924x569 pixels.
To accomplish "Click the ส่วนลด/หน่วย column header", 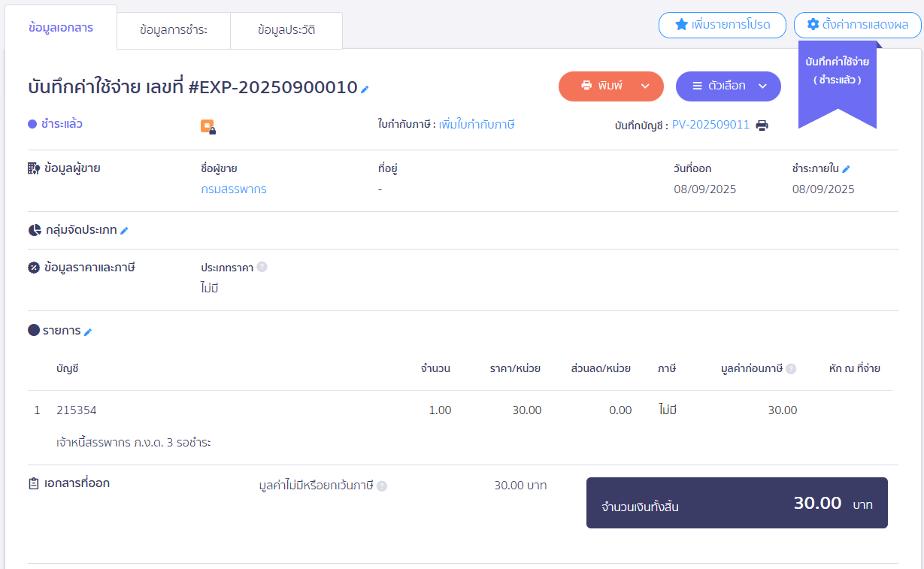I will [x=601, y=368].
